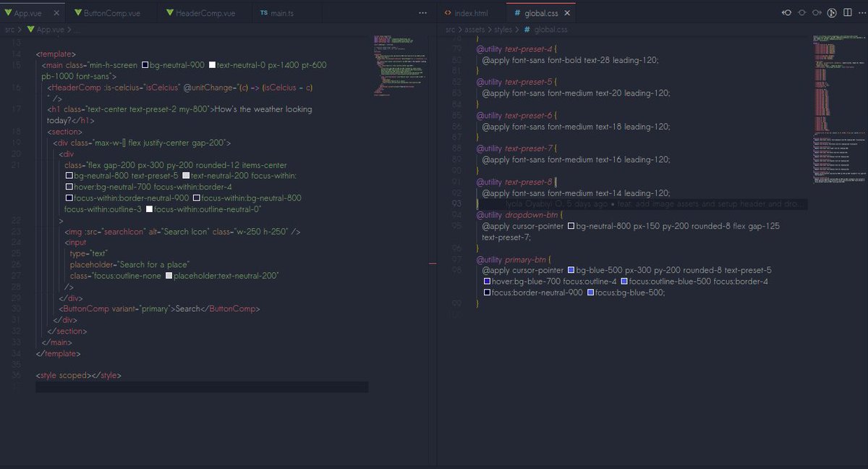The height and width of the screenshot is (469, 868).
Task: Click '<template>' opening tag on line 14
Action: (x=56, y=54)
